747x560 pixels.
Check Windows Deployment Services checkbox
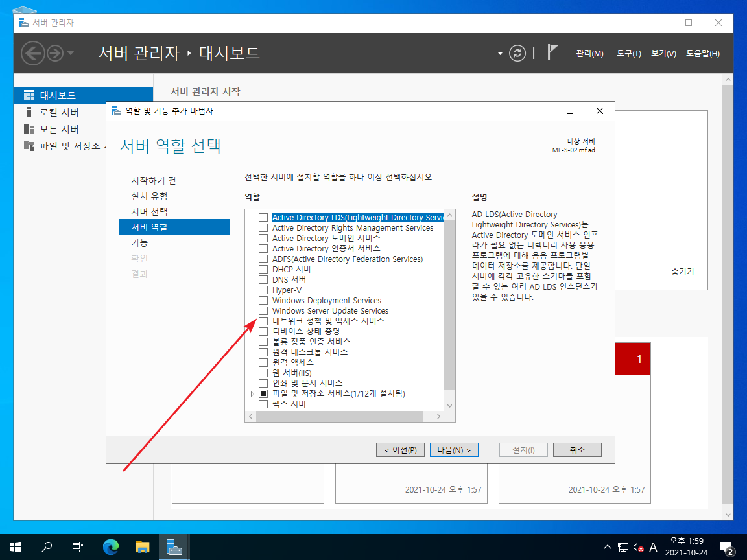(x=263, y=301)
